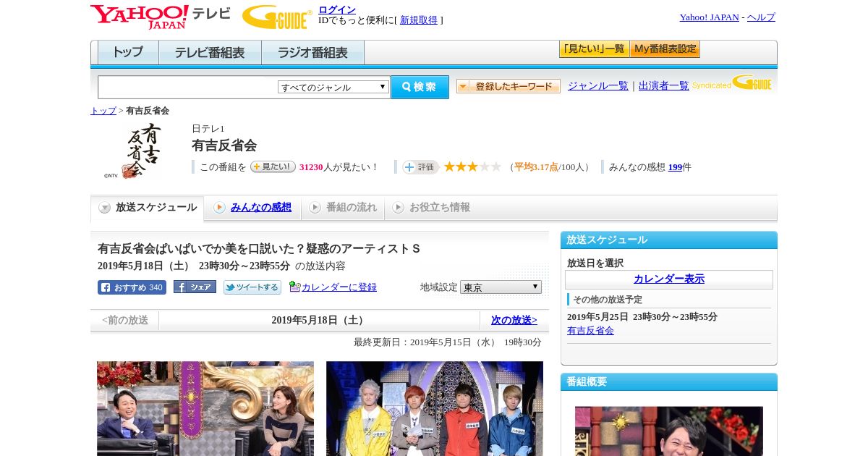Viewport: 868px width, 456px height.
Task: Click the search text input field
Action: pos(188,87)
